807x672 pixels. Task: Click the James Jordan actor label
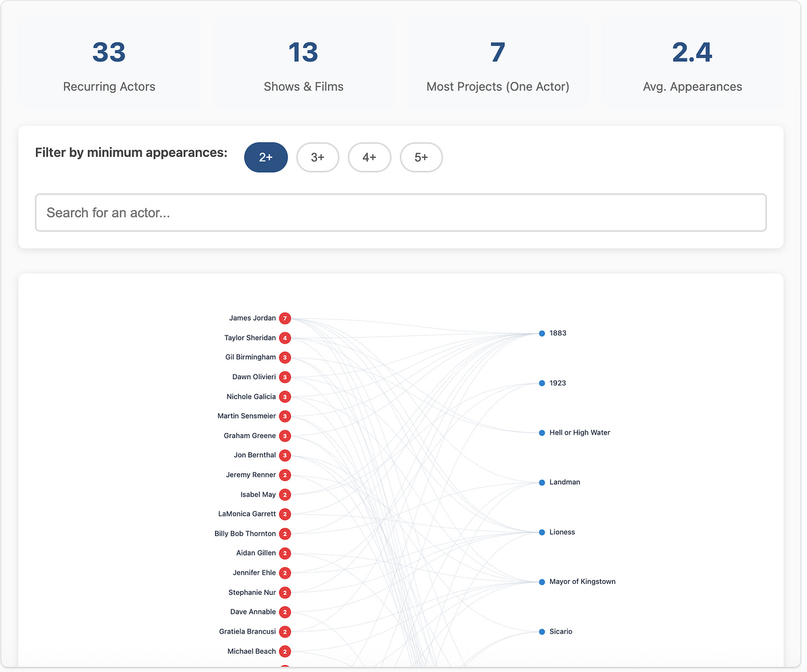[252, 318]
